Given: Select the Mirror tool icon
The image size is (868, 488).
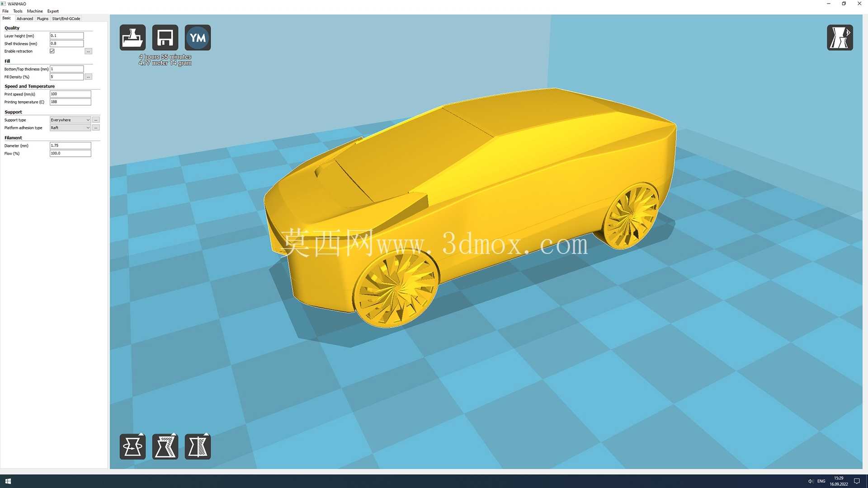Looking at the screenshot, I should (198, 446).
